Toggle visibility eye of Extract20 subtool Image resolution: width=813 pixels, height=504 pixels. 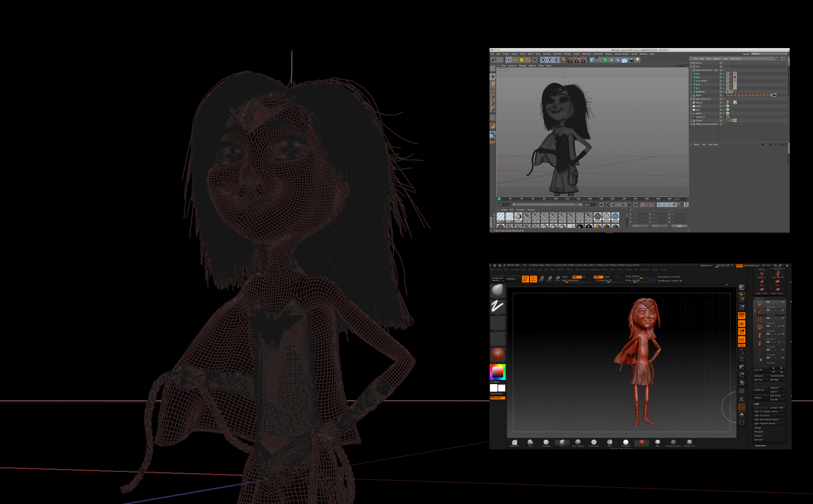point(783,302)
